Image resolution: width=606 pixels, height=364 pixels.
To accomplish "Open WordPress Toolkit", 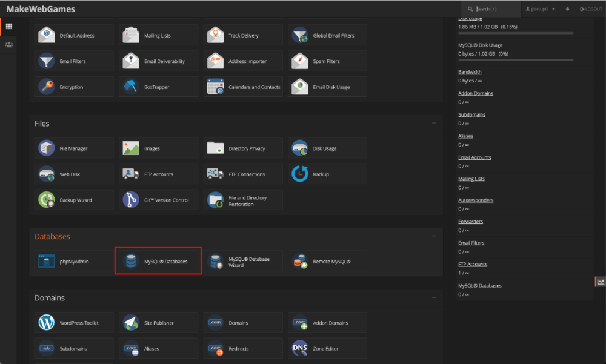I will click(73, 323).
